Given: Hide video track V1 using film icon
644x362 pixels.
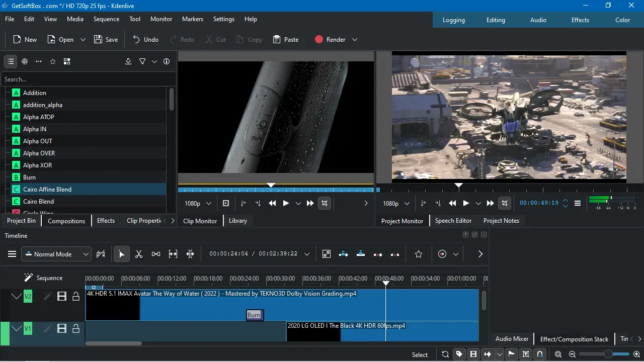Looking at the screenshot, I should 62,329.
